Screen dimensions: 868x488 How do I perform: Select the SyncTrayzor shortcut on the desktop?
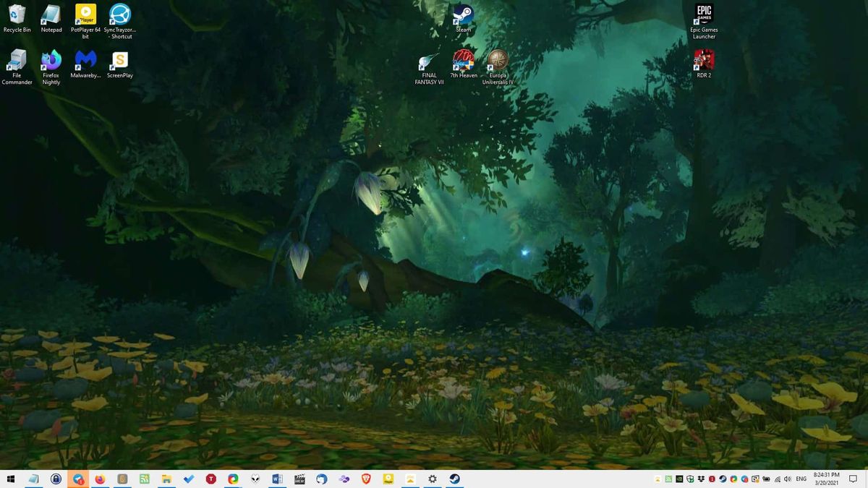[x=120, y=22]
